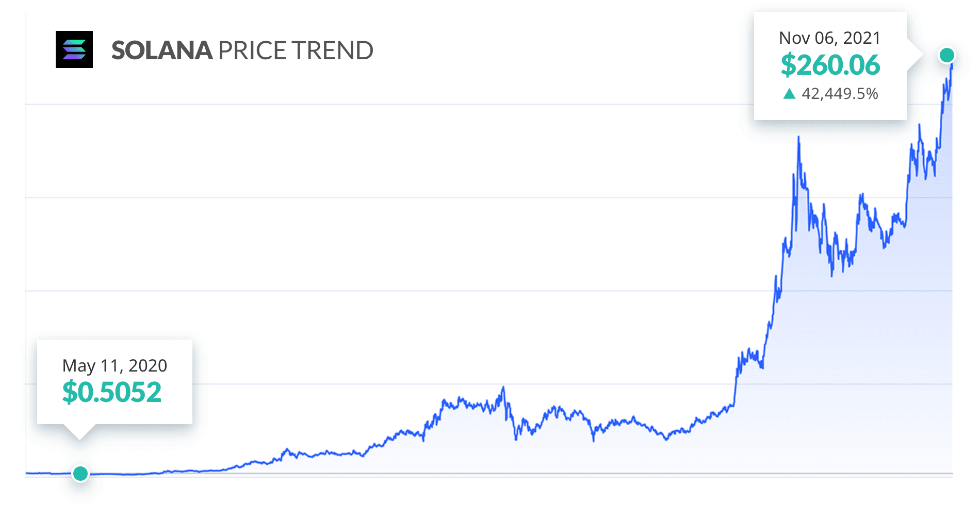Click the pointer arrow of Nov tooltip
The height and width of the screenshot is (505, 980).
coord(915,55)
